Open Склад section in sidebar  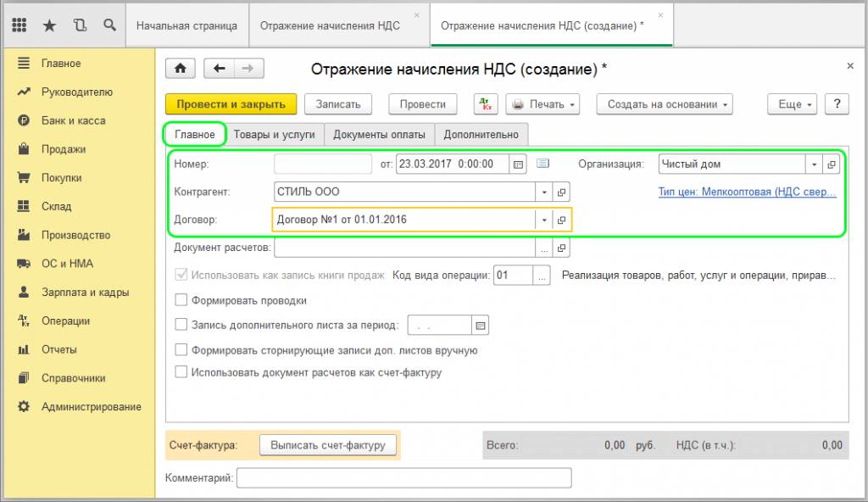pyautogui.click(x=56, y=206)
